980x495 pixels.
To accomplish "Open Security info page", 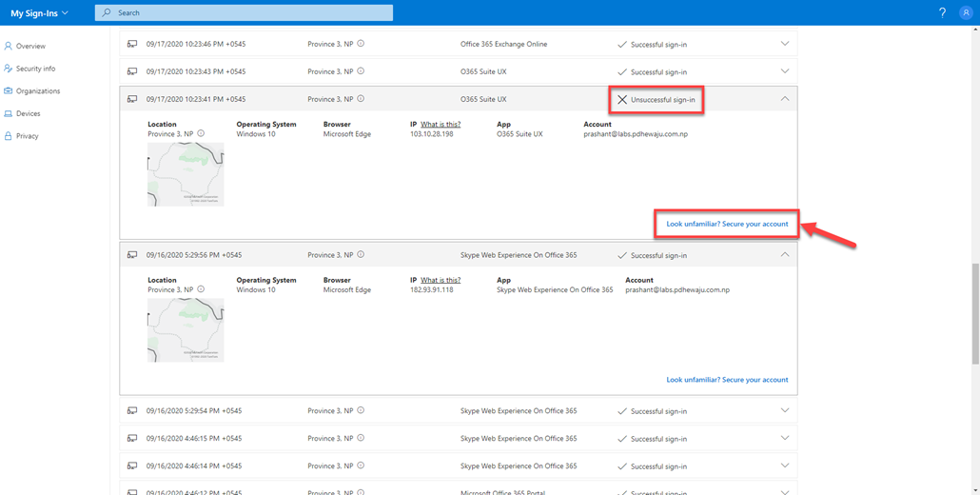I will (35, 69).
